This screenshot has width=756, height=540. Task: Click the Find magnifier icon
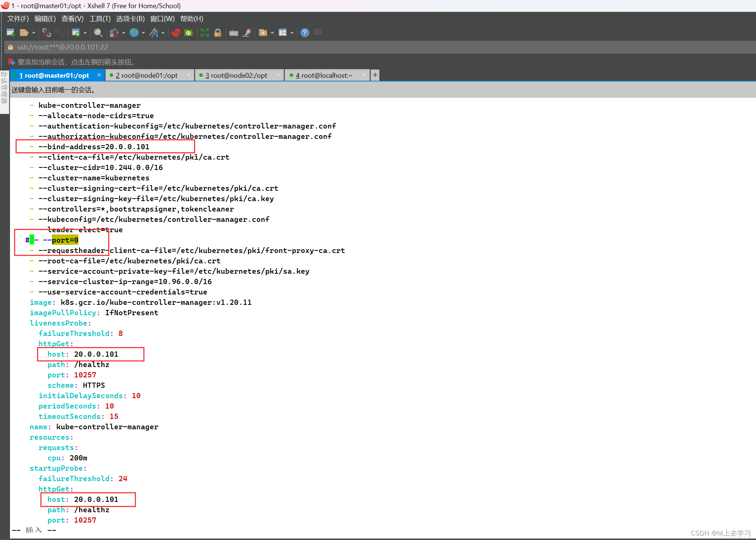pos(98,33)
